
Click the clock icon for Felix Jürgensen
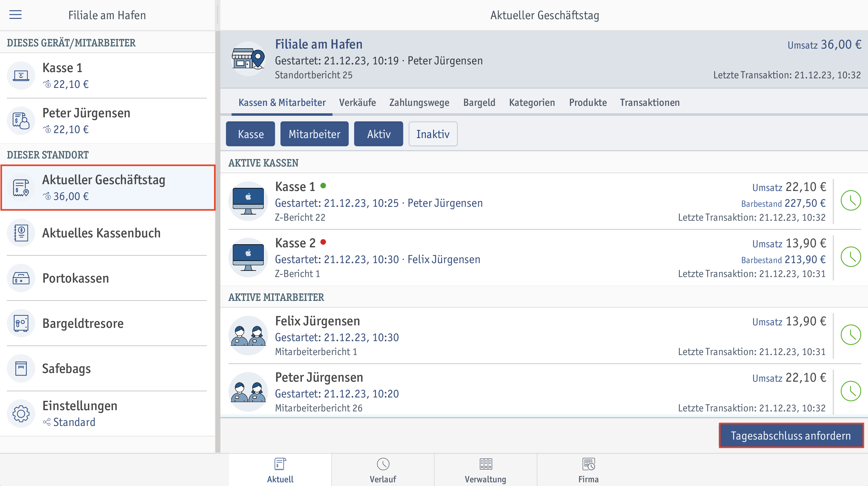(851, 335)
